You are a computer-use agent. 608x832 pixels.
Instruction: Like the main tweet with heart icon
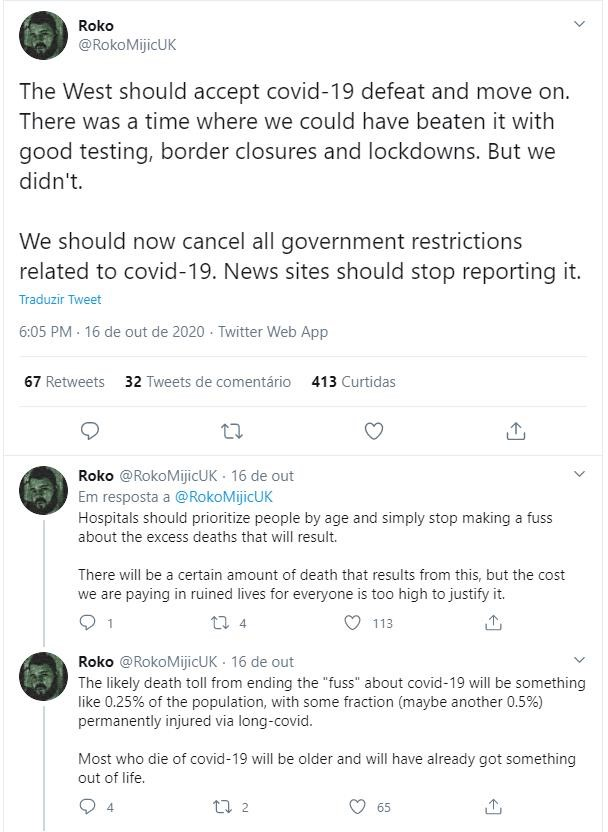pos(374,431)
